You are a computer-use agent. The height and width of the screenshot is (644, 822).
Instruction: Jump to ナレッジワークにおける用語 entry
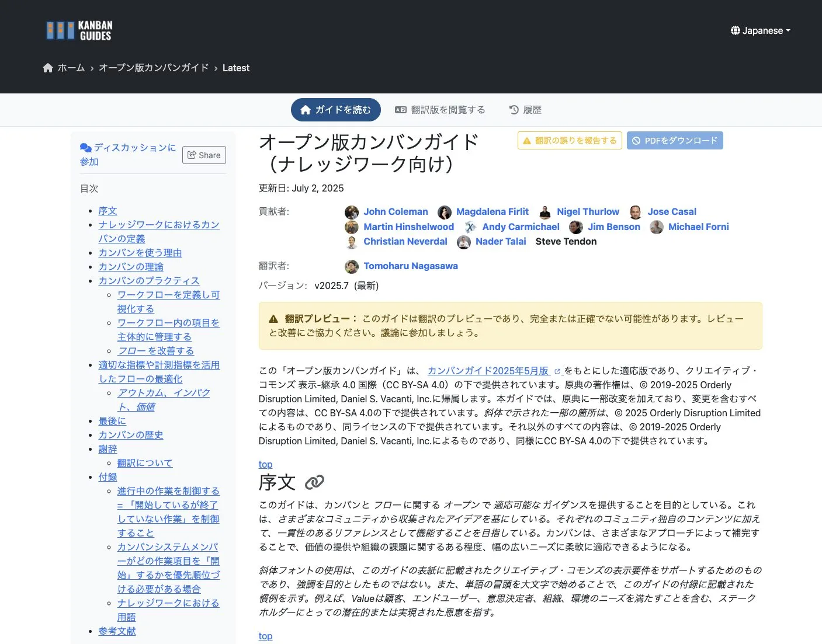click(168, 610)
